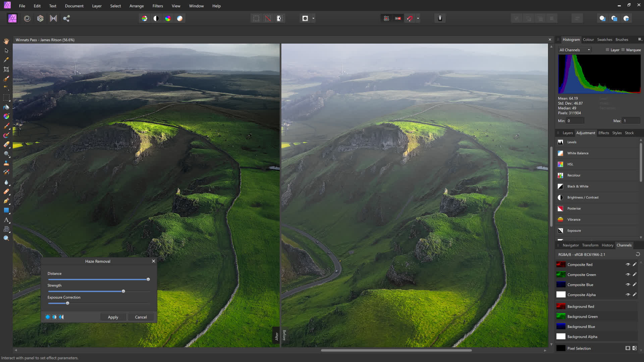Open the Share icon in toolbar
This screenshot has height=362, width=644.
coord(66,18)
